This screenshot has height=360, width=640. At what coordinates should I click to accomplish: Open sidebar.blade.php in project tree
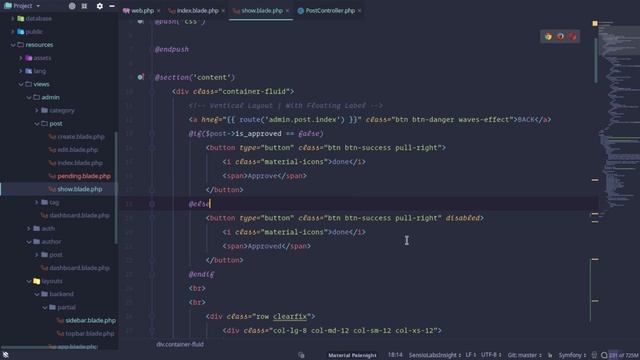(x=91, y=320)
